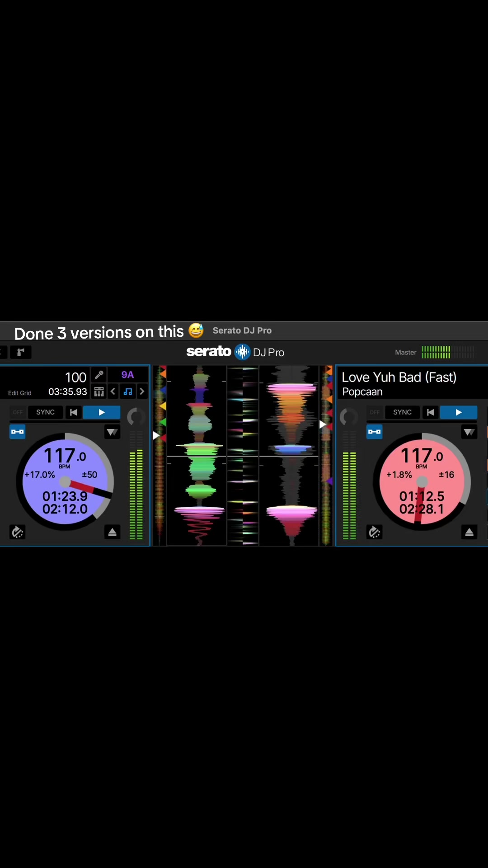Click the flag icon in the top toolbar
The image size is (488, 868).
20,352
